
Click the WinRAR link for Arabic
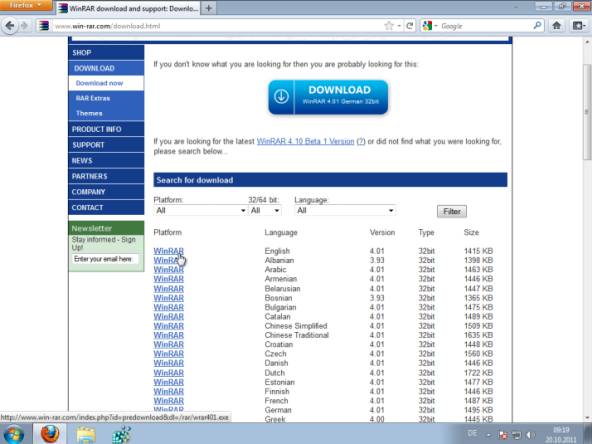168,270
